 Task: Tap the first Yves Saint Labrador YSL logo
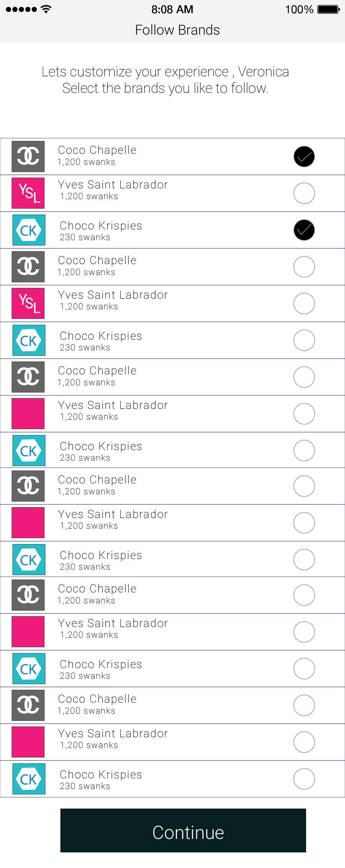coord(28,193)
